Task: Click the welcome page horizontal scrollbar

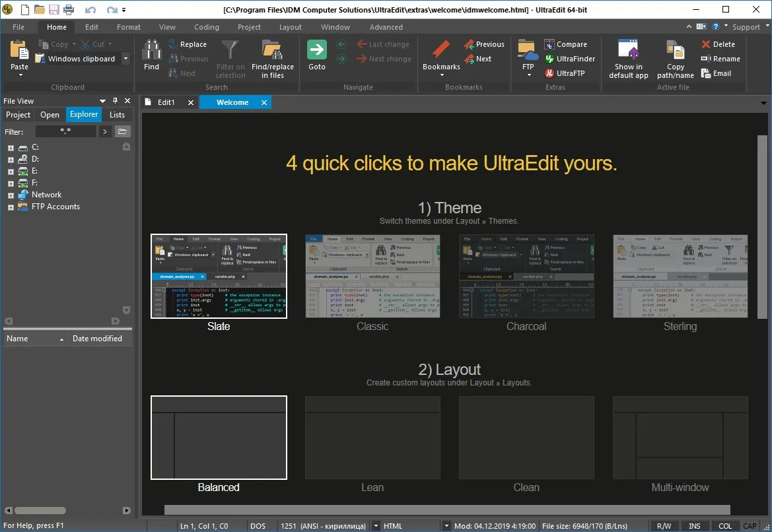Action: click(x=447, y=510)
